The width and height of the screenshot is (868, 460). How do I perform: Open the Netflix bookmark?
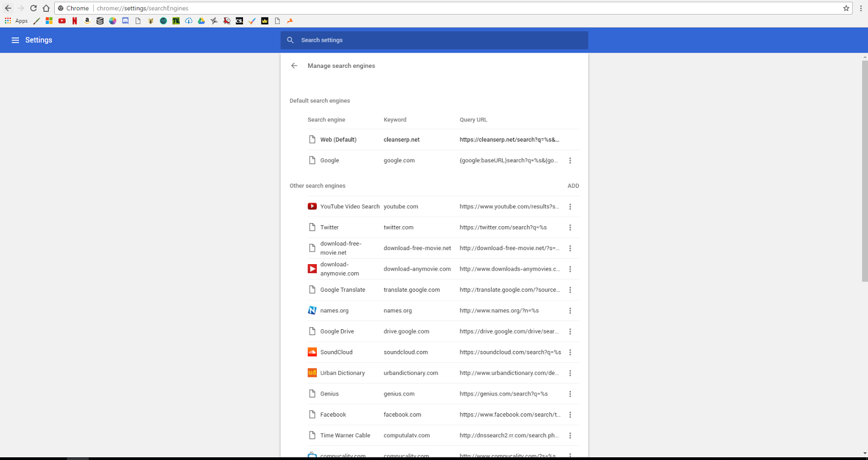tap(74, 21)
